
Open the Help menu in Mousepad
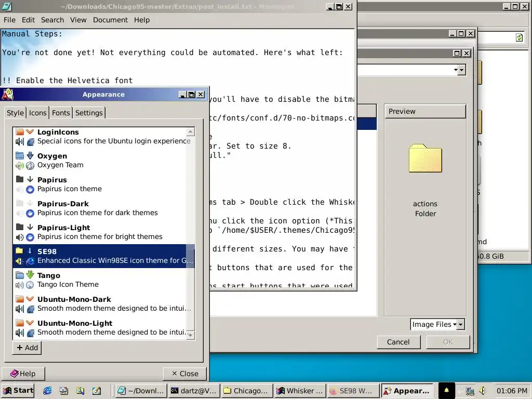[x=141, y=20]
